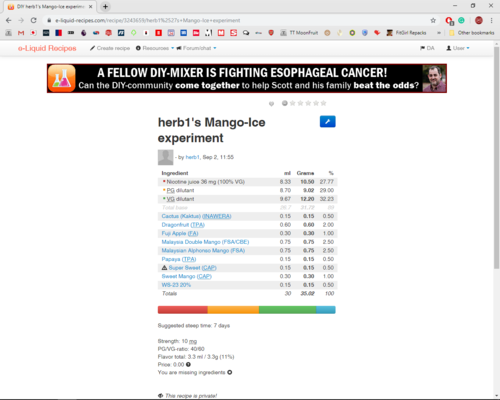Viewport: 500px width, 400px height.
Task: Click the green VG segment of ratio bar
Action: 287,310
